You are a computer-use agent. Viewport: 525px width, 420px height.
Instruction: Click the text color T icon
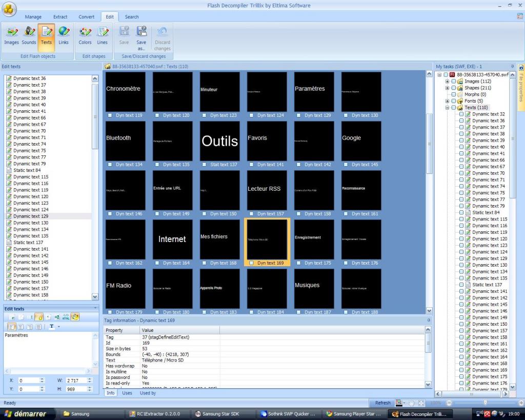click(x=52, y=327)
